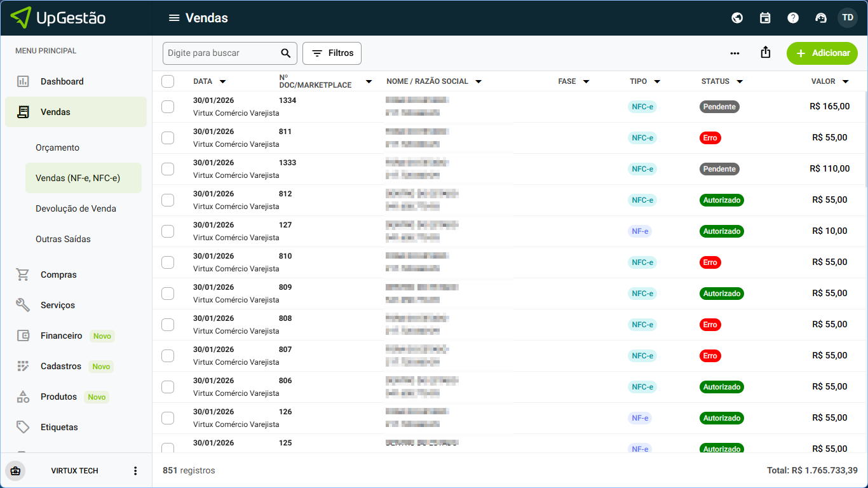Open vertical dots menu beside VIRTUX TECH
Screen dimensions: 868x488
pyautogui.click(x=135, y=471)
